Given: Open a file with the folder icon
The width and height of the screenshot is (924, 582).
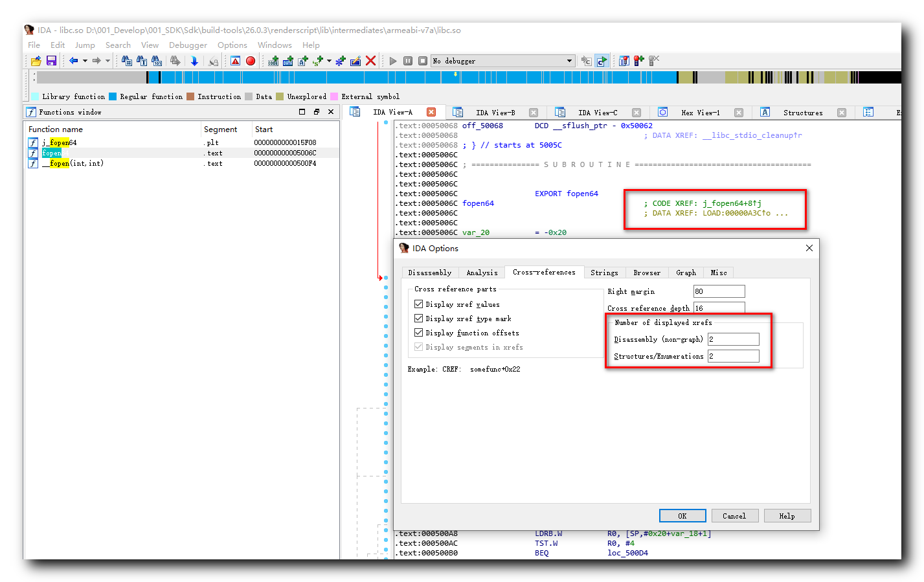Looking at the screenshot, I should [36, 61].
